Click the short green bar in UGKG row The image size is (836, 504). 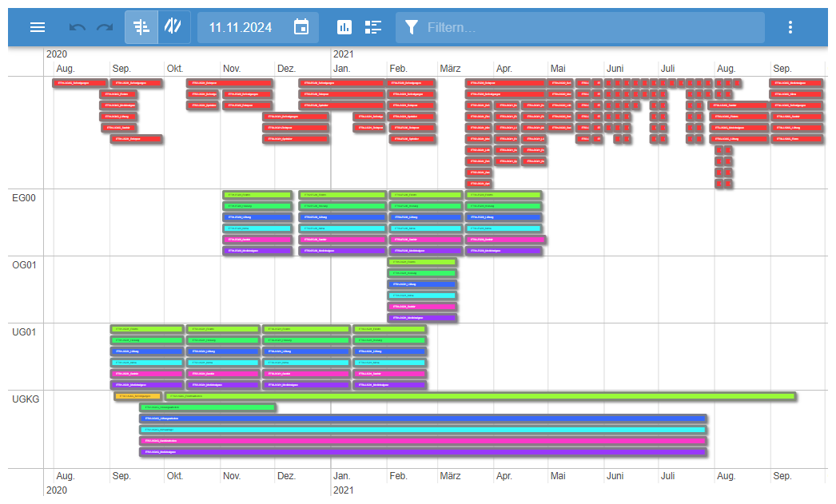tap(208, 407)
